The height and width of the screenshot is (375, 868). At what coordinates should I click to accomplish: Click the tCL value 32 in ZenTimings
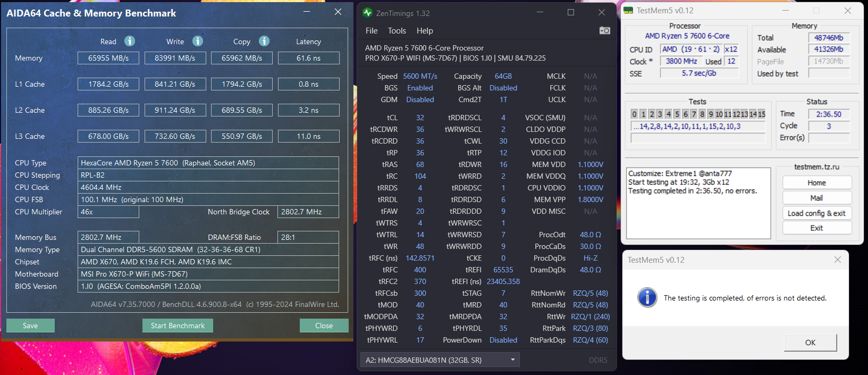[420, 118]
